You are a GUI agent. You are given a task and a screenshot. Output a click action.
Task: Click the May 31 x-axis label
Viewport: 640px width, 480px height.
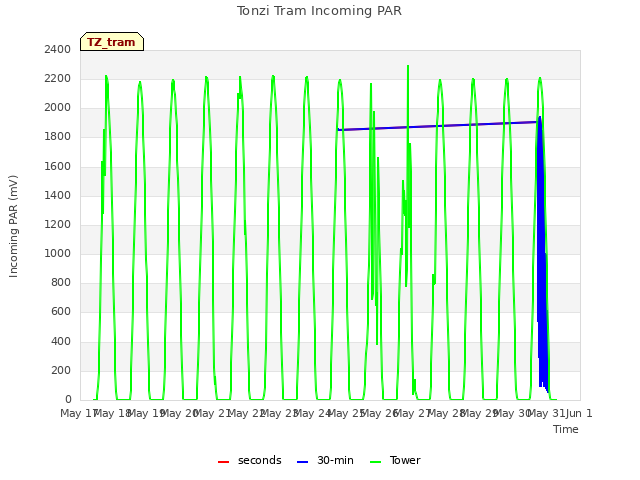coord(546,413)
